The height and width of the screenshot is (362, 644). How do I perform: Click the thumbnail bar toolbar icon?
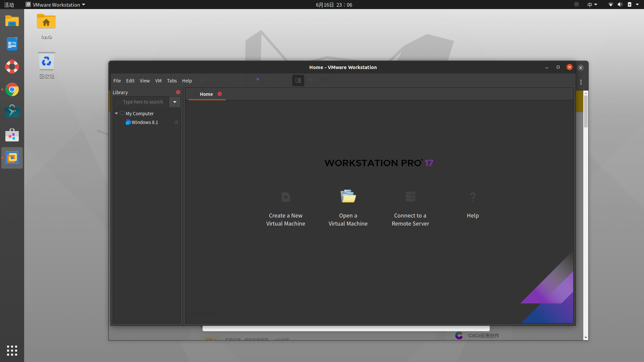pos(311,81)
